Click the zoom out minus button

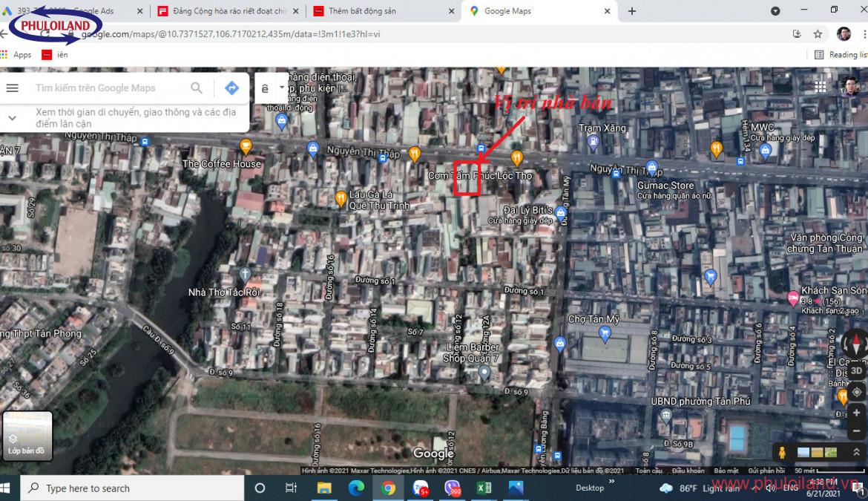[856, 430]
